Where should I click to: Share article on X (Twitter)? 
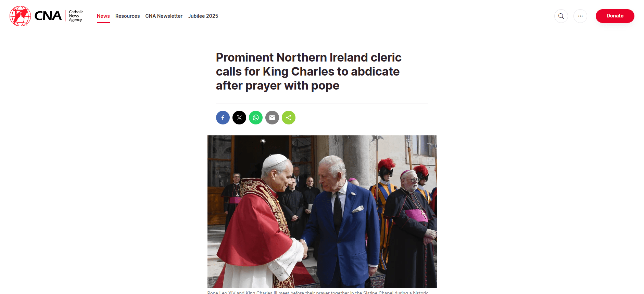pos(239,118)
